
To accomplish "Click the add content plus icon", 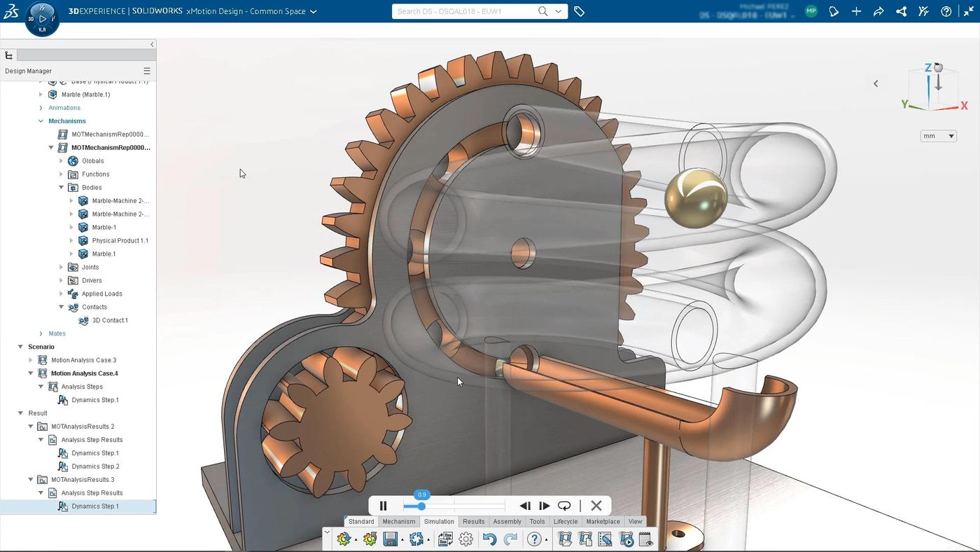I will [x=856, y=11].
